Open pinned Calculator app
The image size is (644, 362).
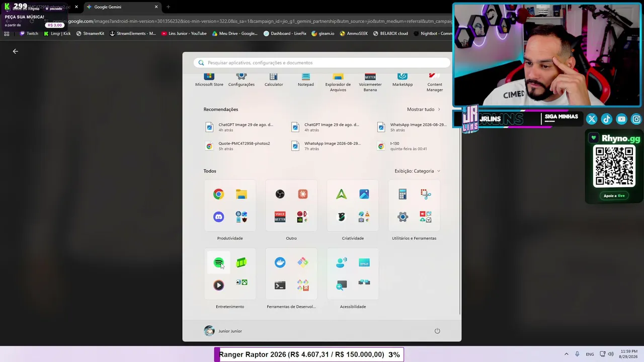point(274,80)
